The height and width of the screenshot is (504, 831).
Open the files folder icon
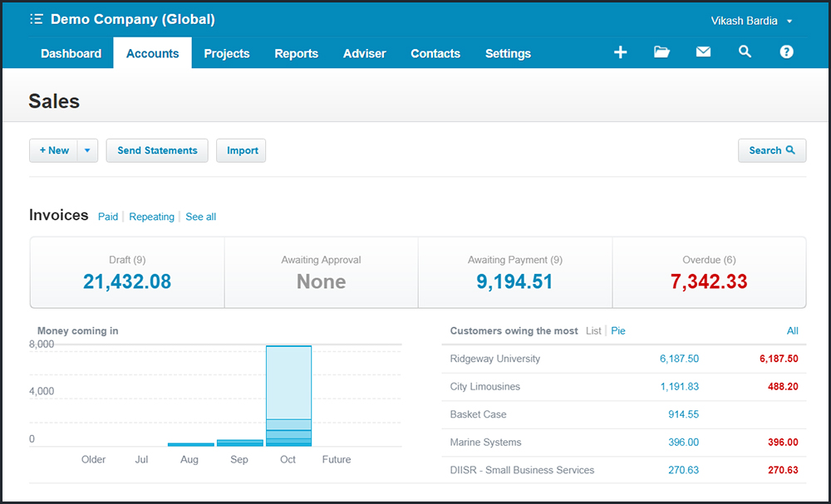tap(661, 51)
